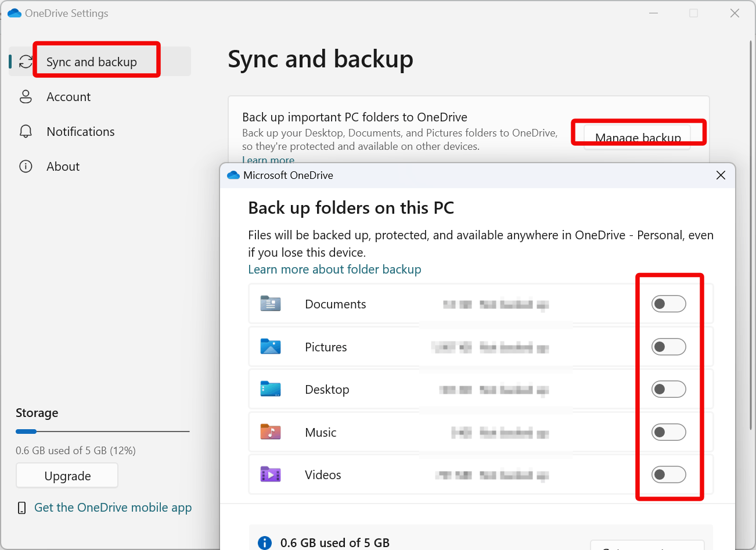Open the Account settings tab
This screenshot has width=756, height=550.
(x=69, y=97)
